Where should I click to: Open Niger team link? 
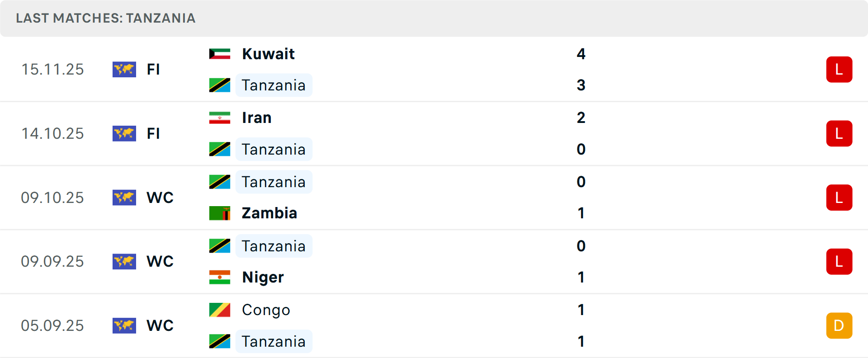[x=263, y=277]
